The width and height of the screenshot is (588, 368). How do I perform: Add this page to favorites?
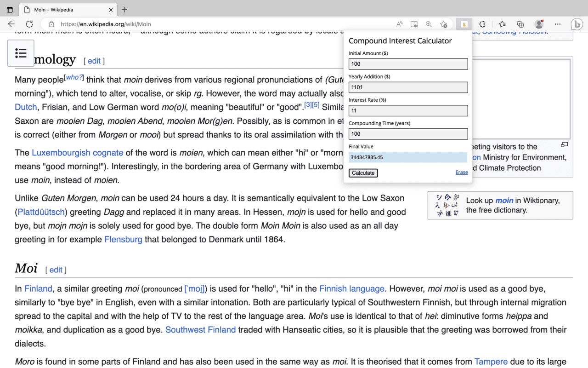click(x=443, y=24)
